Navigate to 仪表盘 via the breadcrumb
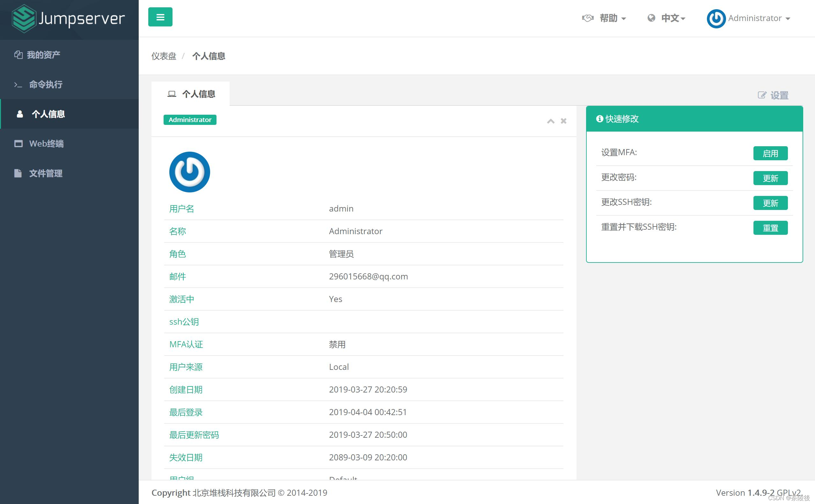The height and width of the screenshot is (504, 815). (x=164, y=56)
